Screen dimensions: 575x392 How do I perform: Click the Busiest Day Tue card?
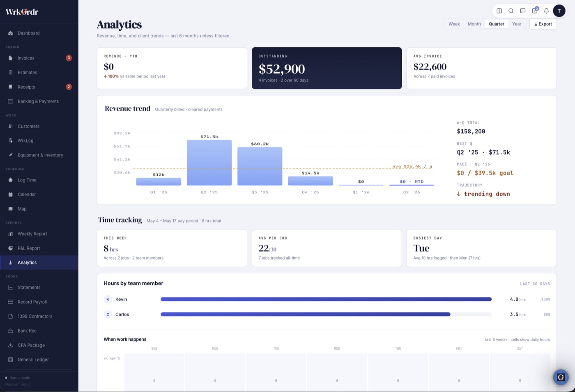pyautogui.click(x=481, y=248)
